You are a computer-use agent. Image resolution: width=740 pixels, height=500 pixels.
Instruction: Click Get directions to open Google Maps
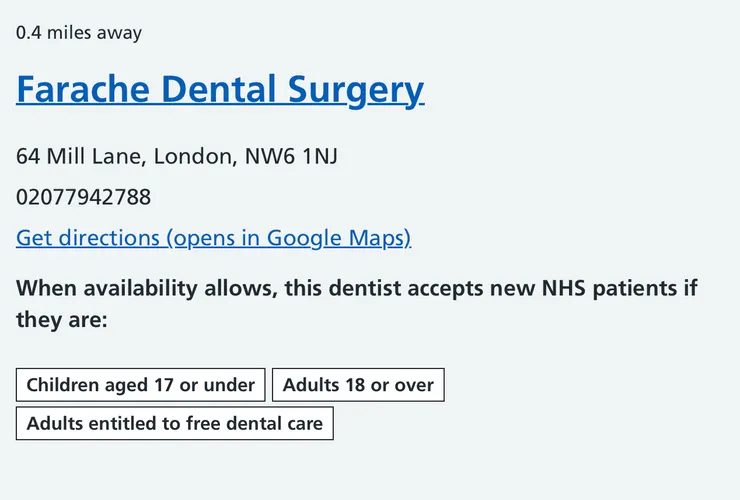(213, 238)
